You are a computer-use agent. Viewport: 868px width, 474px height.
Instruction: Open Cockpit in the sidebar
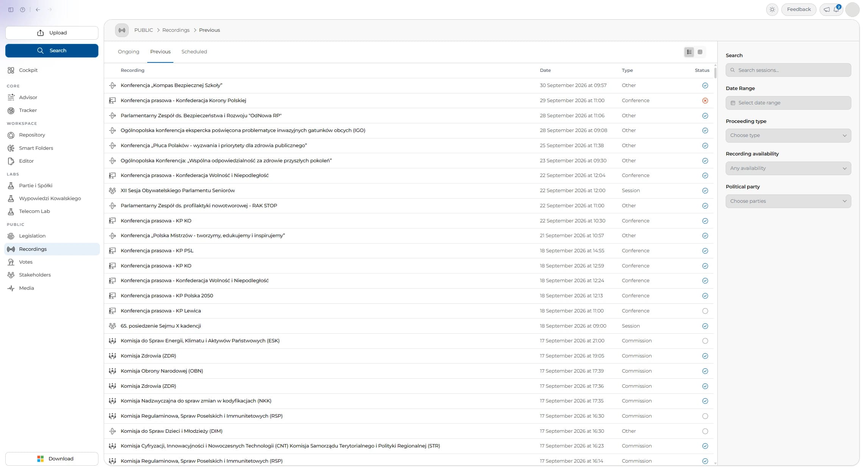click(x=52, y=70)
